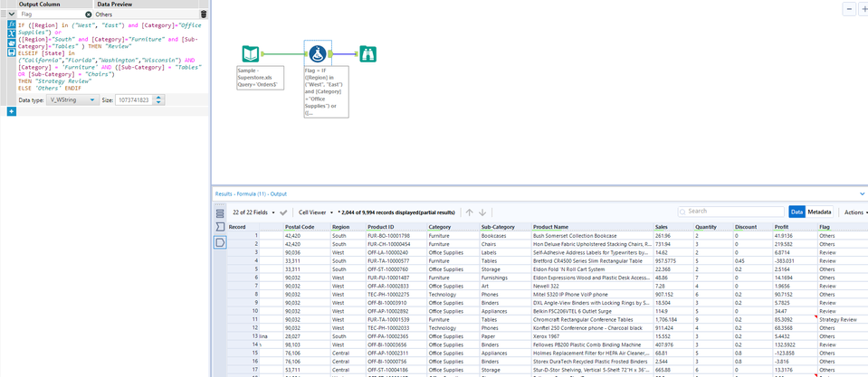Open the Actions menu in results

tap(854, 212)
